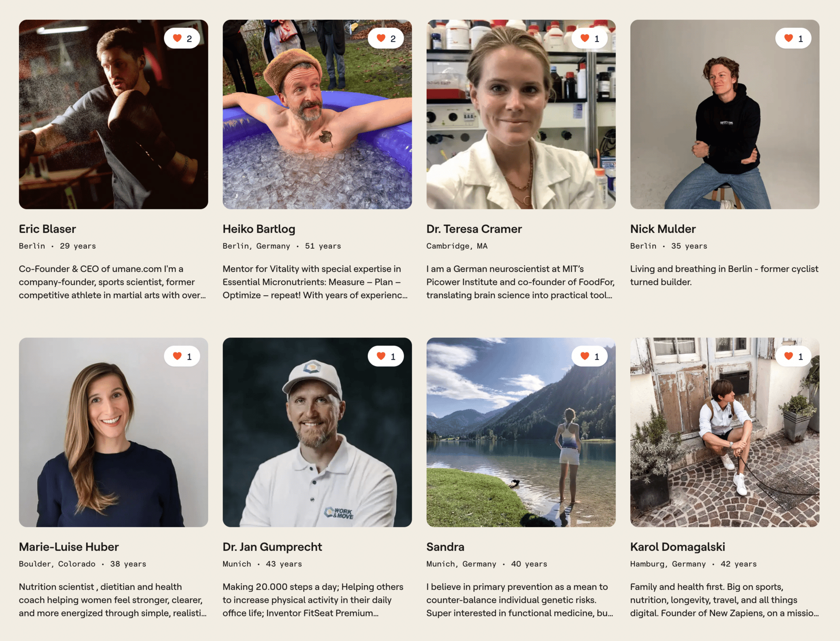Like Eric Blaser's profile with heart icon
The width and height of the screenshot is (840, 641).
[182, 38]
